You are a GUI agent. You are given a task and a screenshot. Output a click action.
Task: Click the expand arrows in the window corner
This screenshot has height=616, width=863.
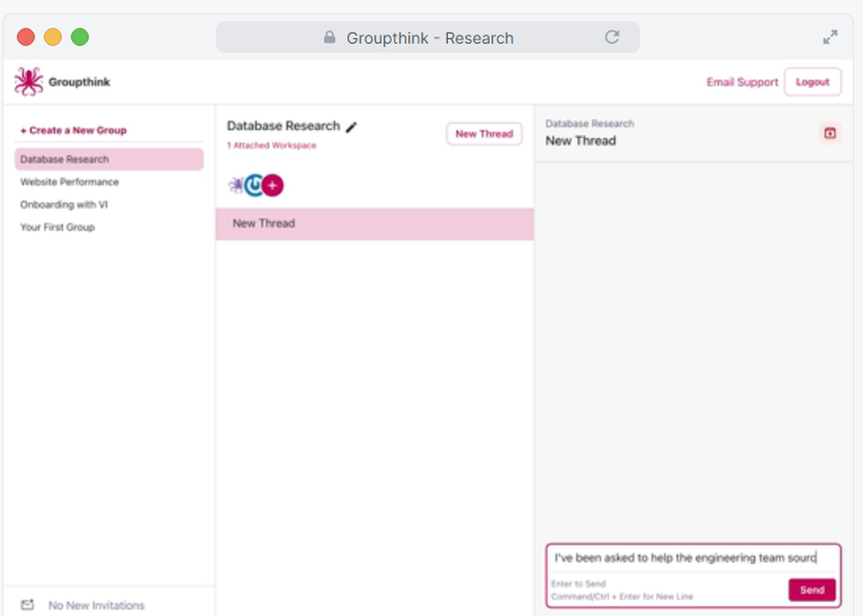tap(830, 37)
